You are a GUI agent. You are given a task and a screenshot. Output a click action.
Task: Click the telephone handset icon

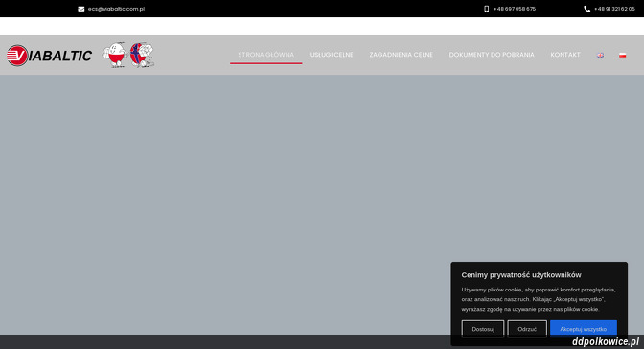586,9
